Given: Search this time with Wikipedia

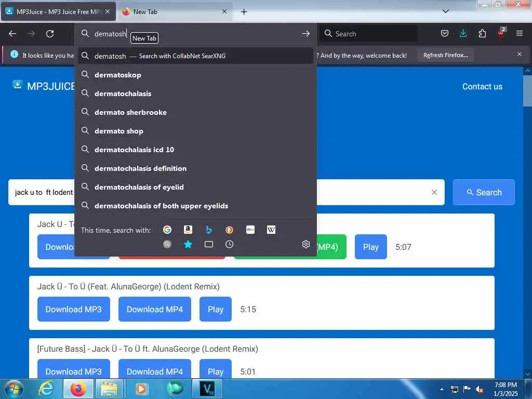Looking at the screenshot, I should pyautogui.click(x=271, y=230).
